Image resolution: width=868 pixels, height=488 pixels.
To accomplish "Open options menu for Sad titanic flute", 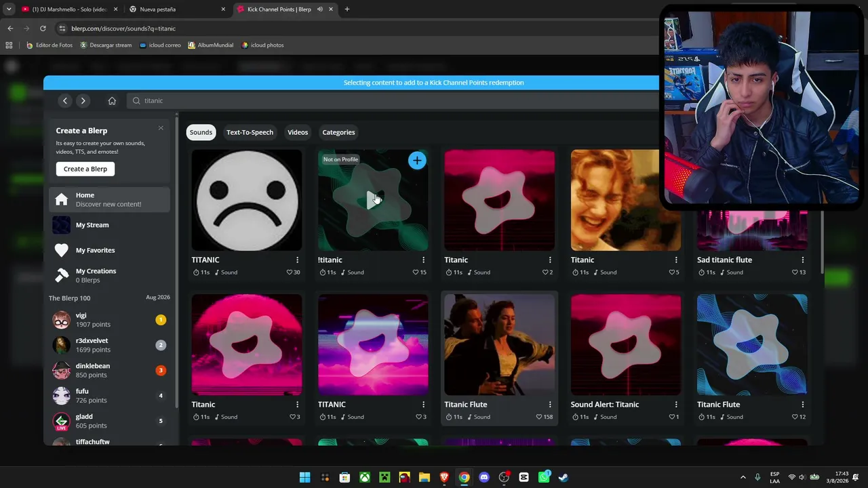I will (x=802, y=260).
